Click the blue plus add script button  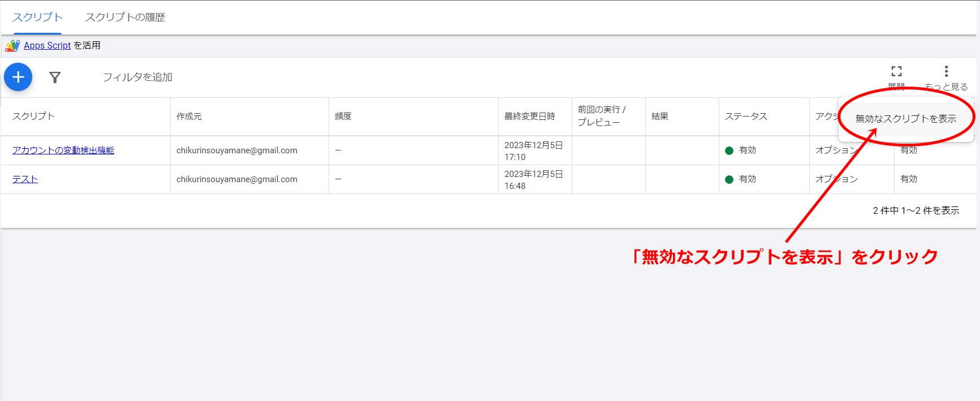18,77
